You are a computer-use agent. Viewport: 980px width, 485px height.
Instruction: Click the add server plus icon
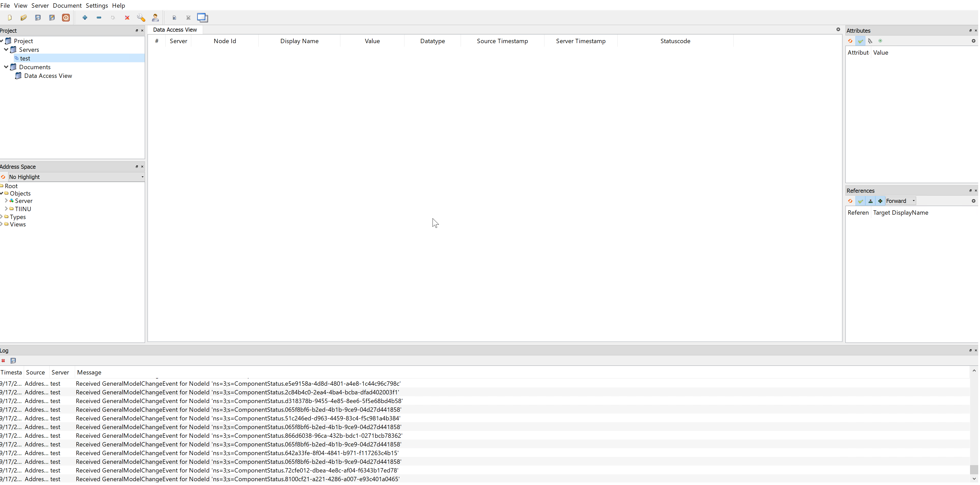pos(85,18)
